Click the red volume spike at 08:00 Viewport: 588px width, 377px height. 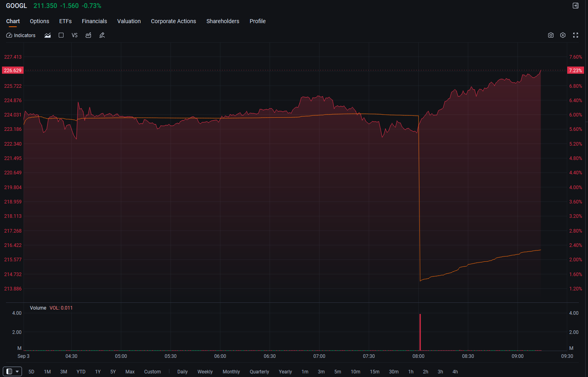click(420, 332)
